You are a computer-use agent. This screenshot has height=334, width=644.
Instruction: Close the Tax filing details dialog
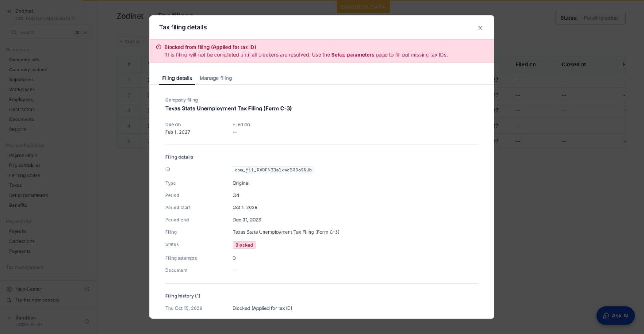(x=480, y=28)
